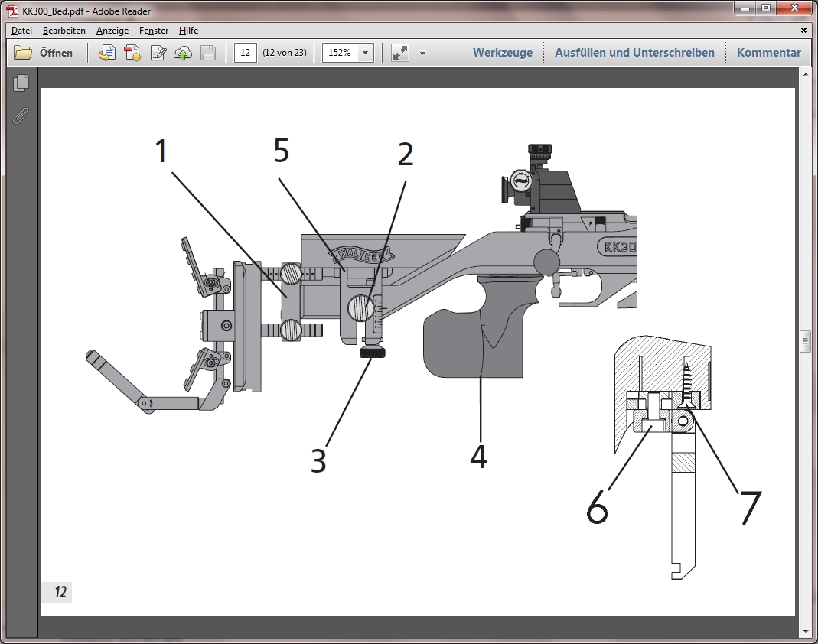This screenshot has height=644, width=818.
Task: Click the save floppy disk icon
Action: point(207,53)
